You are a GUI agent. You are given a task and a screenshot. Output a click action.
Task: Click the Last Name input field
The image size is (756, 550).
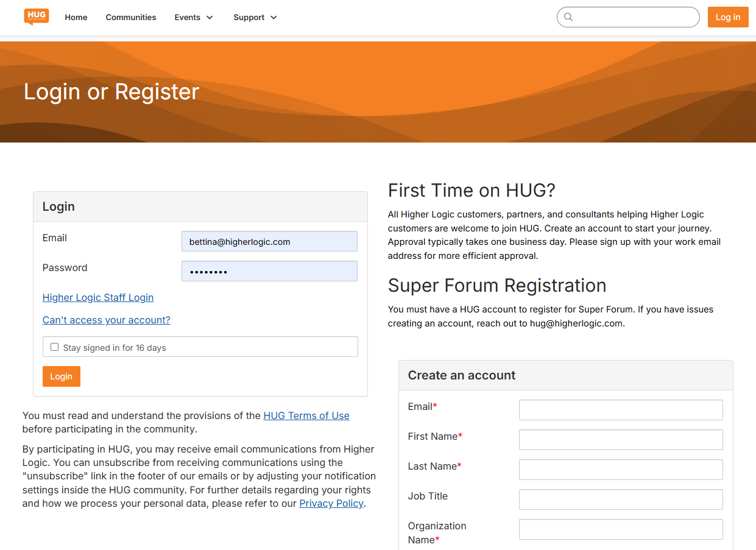coord(621,470)
